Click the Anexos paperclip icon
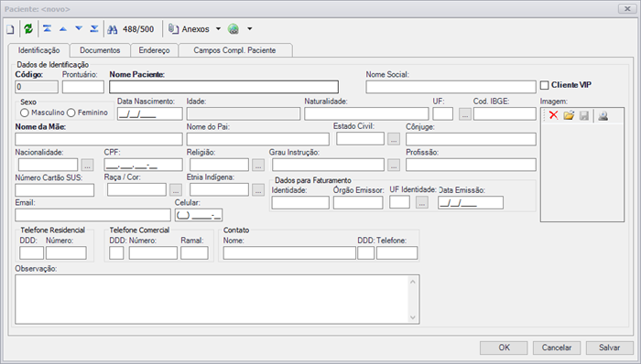The height and width of the screenshot is (364, 641). tap(173, 29)
